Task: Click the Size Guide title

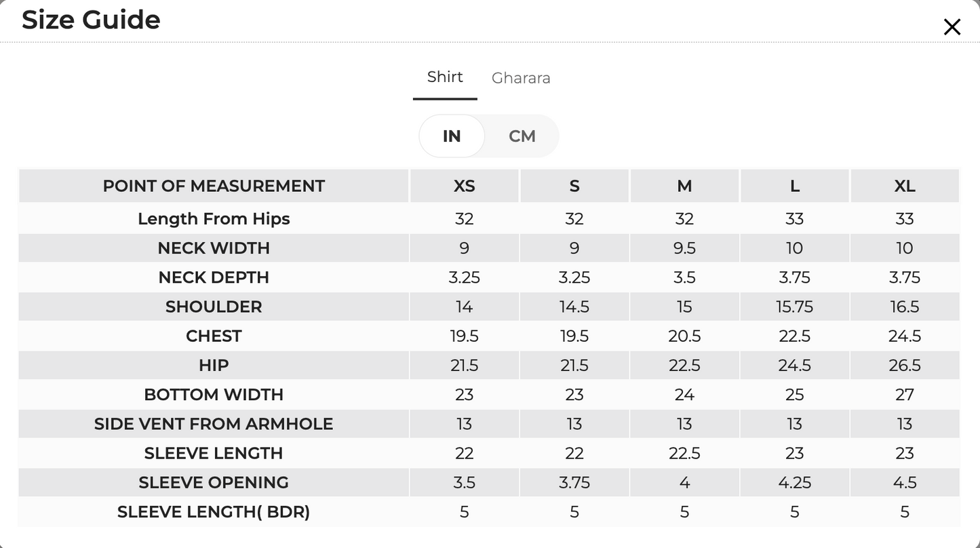Action: coord(91,20)
